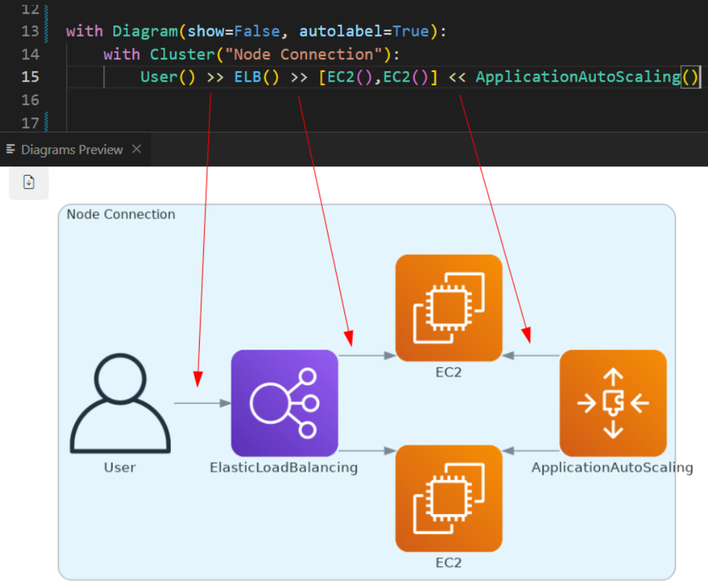Close the Diagrams Preview tab

point(136,149)
